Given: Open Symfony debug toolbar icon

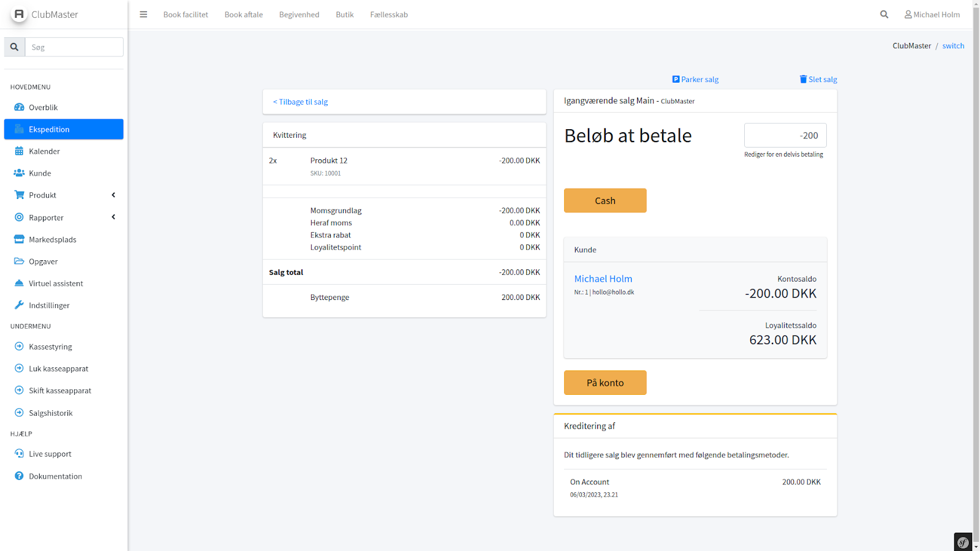Looking at the screenshot, I should 963,542.
